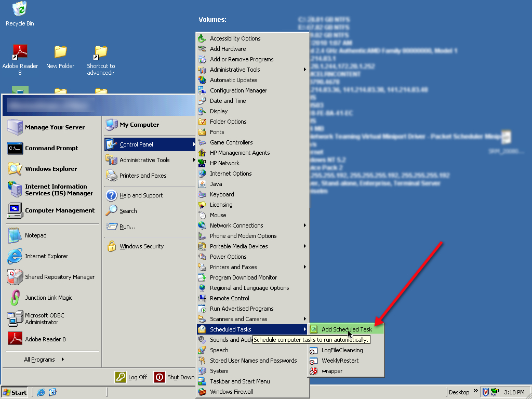The width and height of the screenshot is (532, 399).
Task: Expand All Programs in Start menu
Action: tap(44, 360)
